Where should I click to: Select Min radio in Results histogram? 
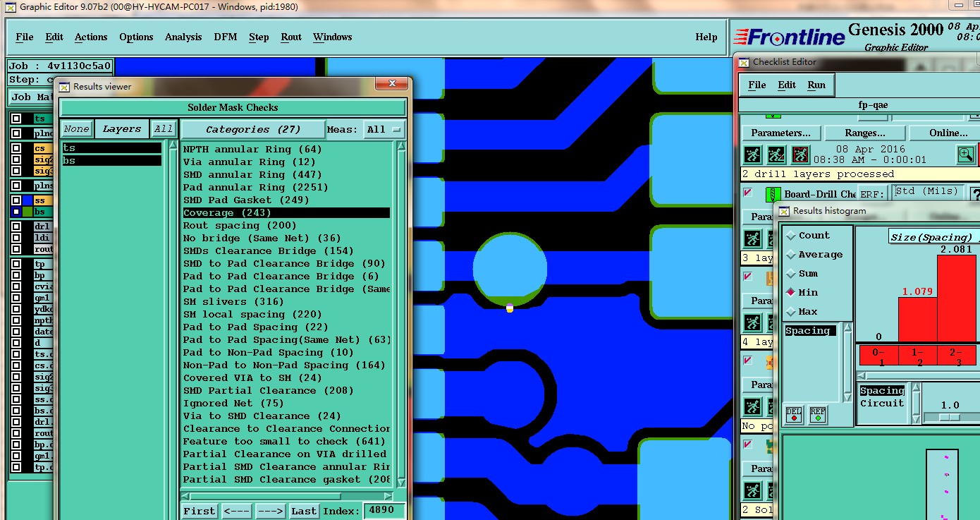(790, 292)
